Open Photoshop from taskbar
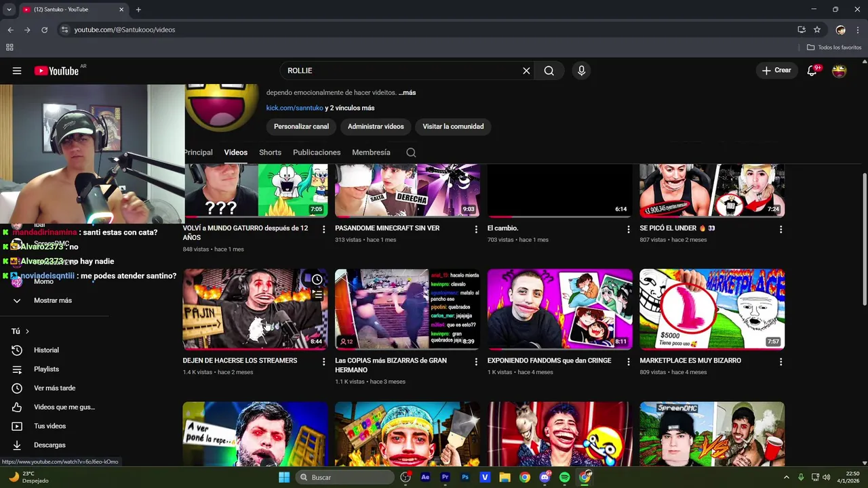 (465, 477)
